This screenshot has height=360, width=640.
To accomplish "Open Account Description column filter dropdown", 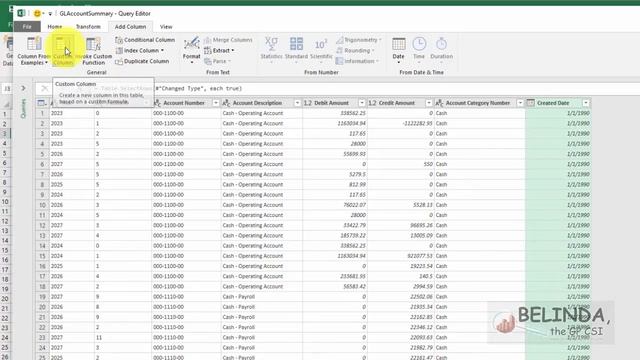I will tap(297, 103).
